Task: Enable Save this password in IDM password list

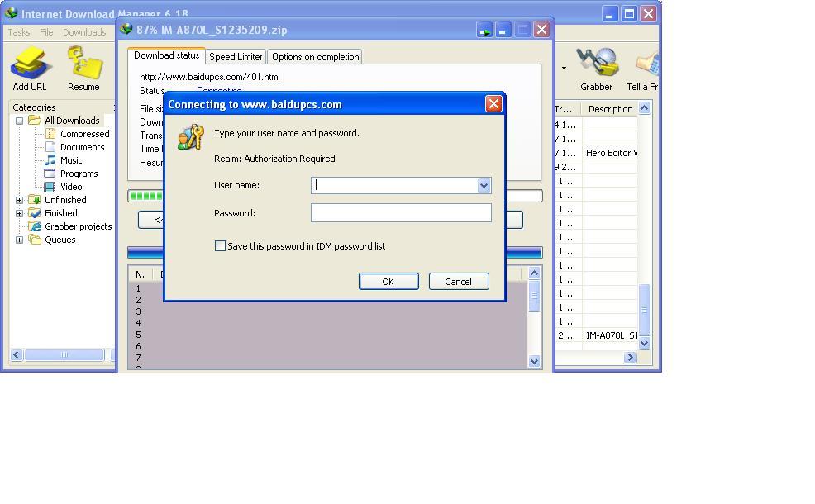Action: pos(221,245)
